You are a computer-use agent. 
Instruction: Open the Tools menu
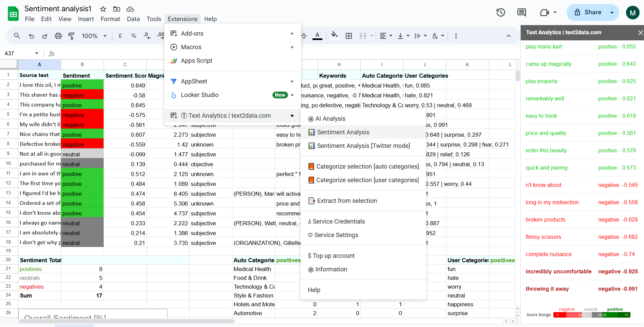click(x=154, y=19)
